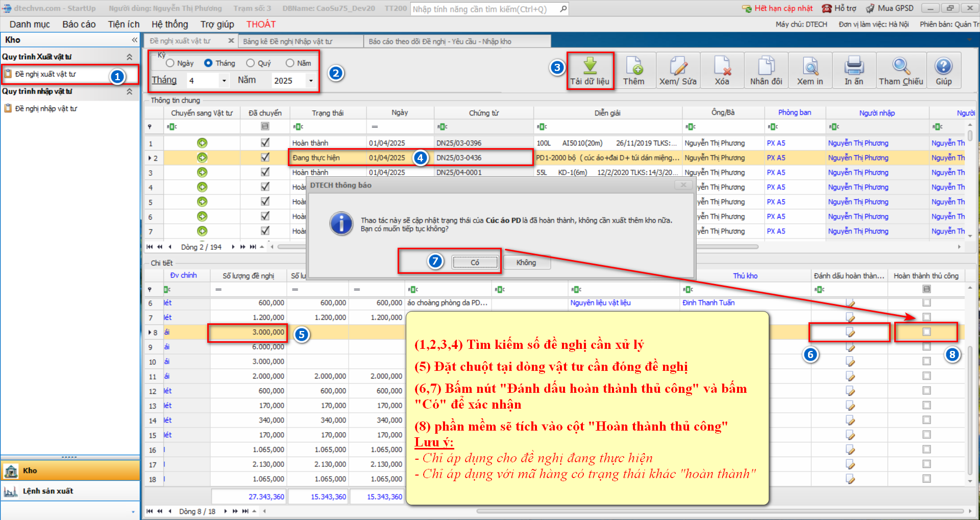Open the Tháng month dropdown
This screenshot has height=520, width=980.
[224, 81]
